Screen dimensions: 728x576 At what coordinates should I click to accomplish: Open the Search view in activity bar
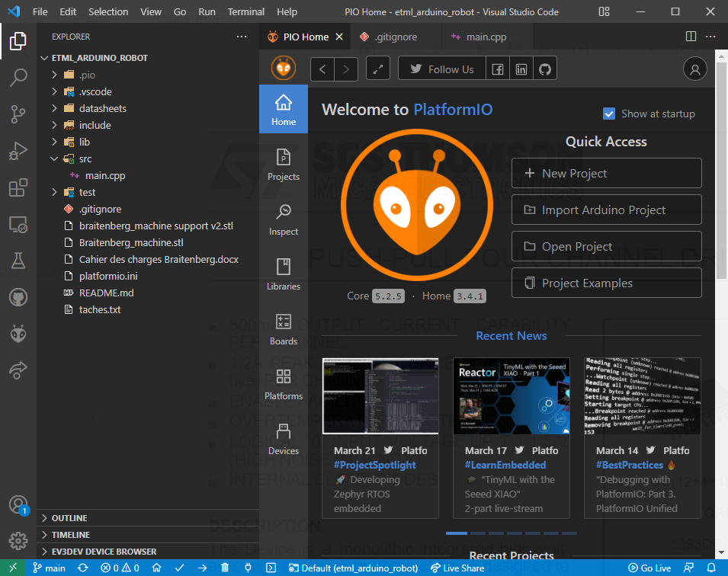tap(18, 78)
